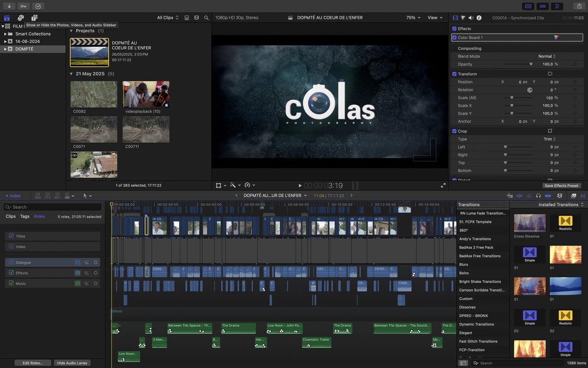
Task: Select the Cross Dissolve transition thumbnail
Action: coord(530,223)
